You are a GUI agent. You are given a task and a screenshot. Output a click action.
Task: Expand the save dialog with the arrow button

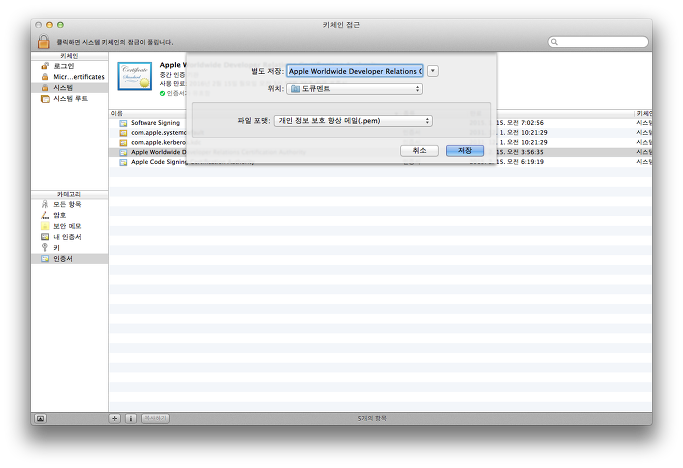[433, 71]
